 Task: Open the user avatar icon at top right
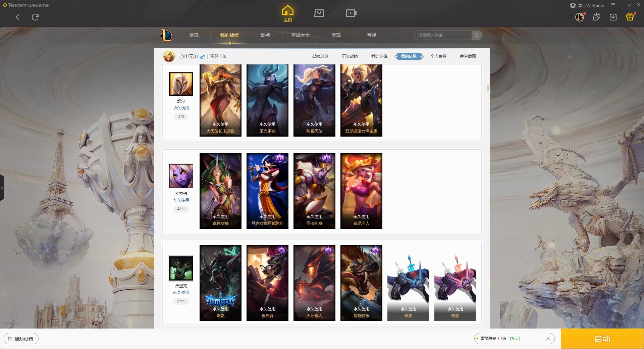coord(580,17)
